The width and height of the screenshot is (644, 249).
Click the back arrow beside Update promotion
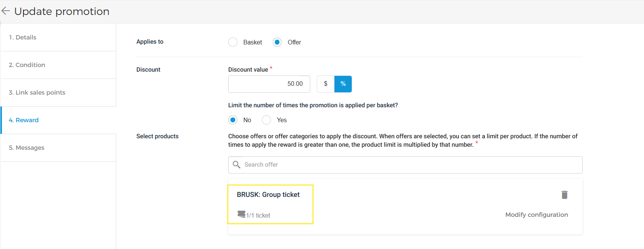pos(6,11)
